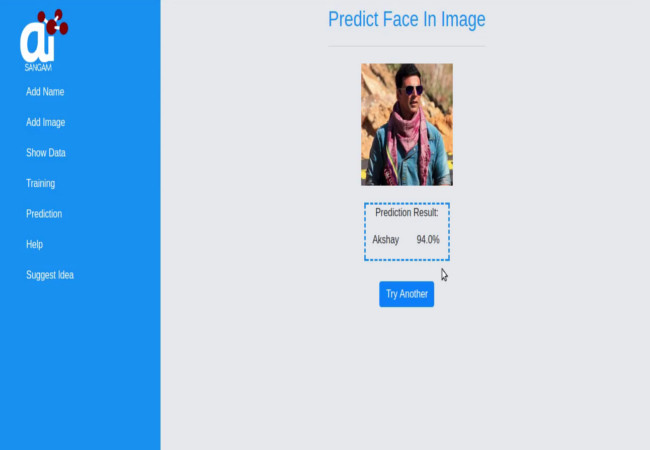
Task: Click the divider line under the heading
Action: coord(407,46)
